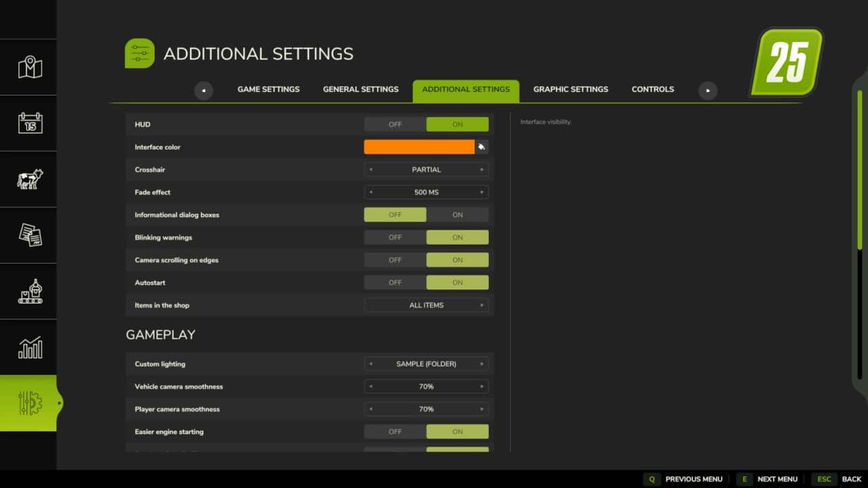Turn Informational dialog boxes on
This screenshot has width=868, height=488.
click(458, 215)
